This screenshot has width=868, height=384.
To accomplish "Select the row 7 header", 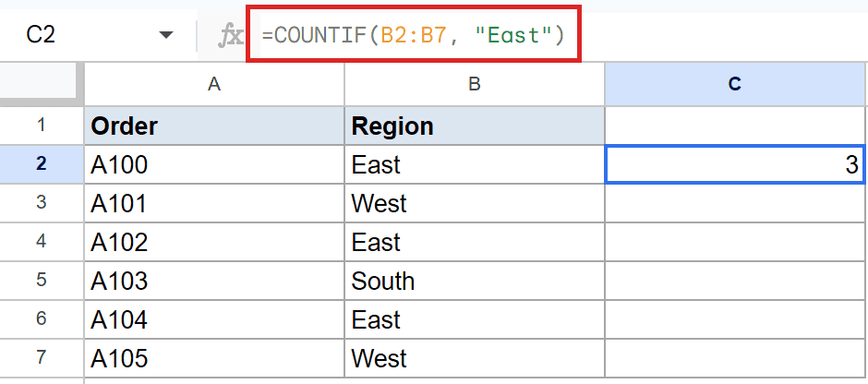I will pyautogui.click(x=42, y=358).
